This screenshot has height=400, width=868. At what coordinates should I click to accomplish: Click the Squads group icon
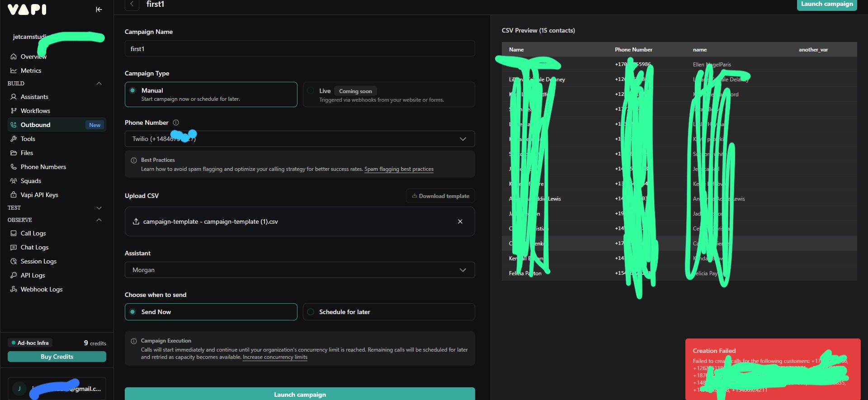click(14, 181)
